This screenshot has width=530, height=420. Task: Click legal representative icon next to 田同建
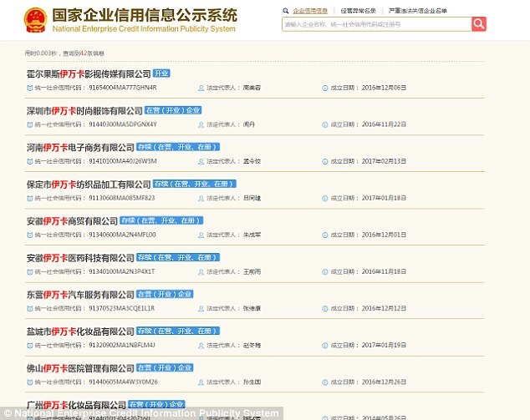pyautogui.click(x=201, y=198)
